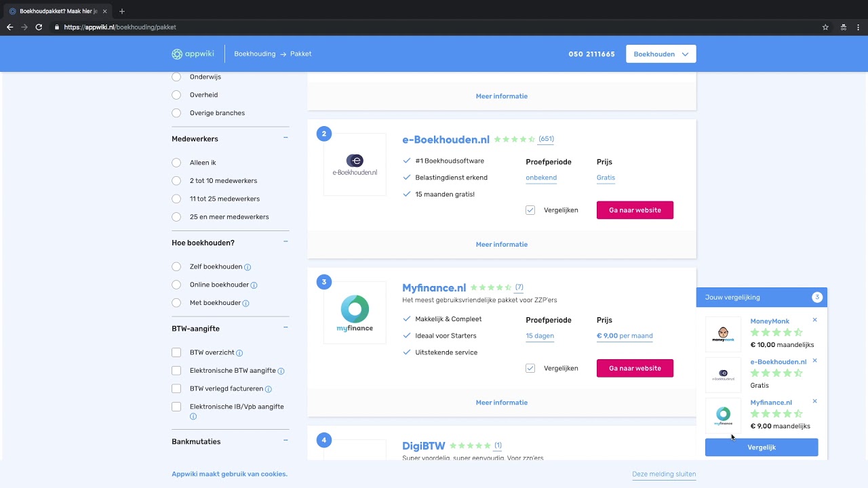
Task: Choose Zelf boekhouden radio option
Action: tap(176, 267)
